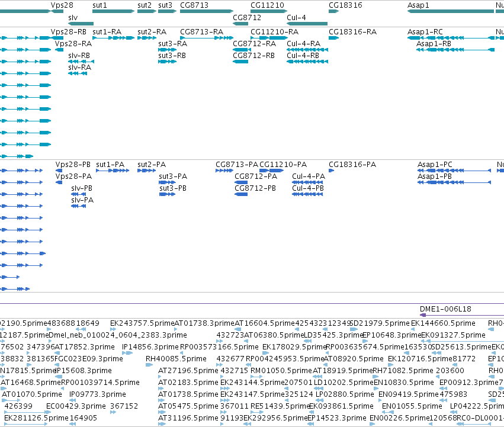Click the Cul-4-PA CDS label
The width and height of the screenshot is (504, 427).
309,176
